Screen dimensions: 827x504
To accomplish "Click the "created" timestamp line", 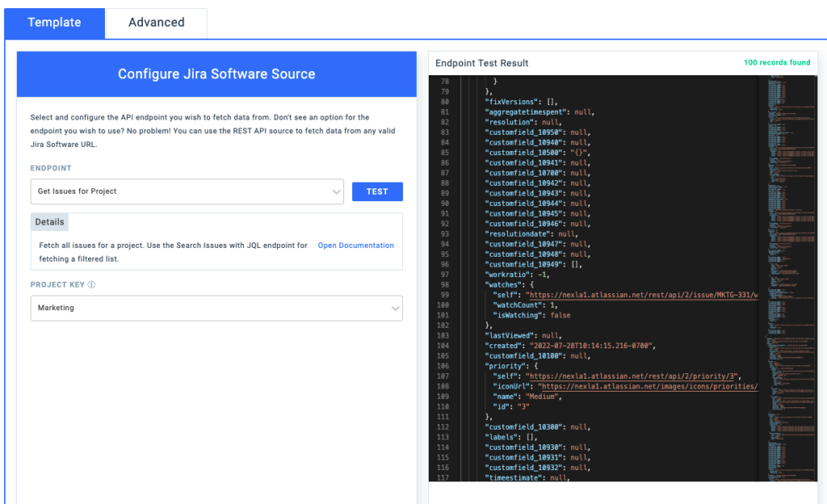I will coord(570,346).
